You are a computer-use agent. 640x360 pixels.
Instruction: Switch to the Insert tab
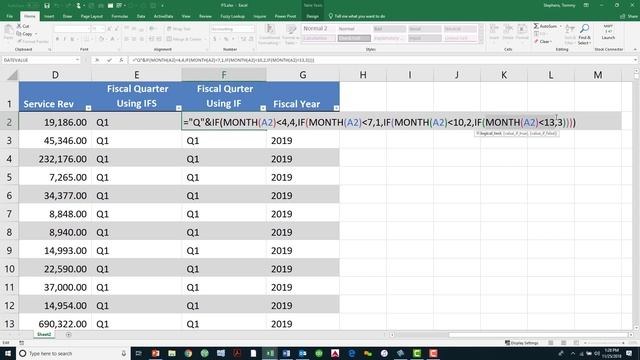(49, 16)
